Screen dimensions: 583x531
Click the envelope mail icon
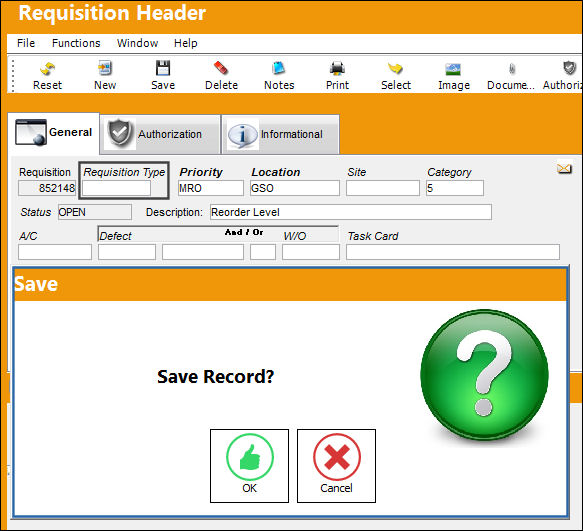(x=564, y=169)
